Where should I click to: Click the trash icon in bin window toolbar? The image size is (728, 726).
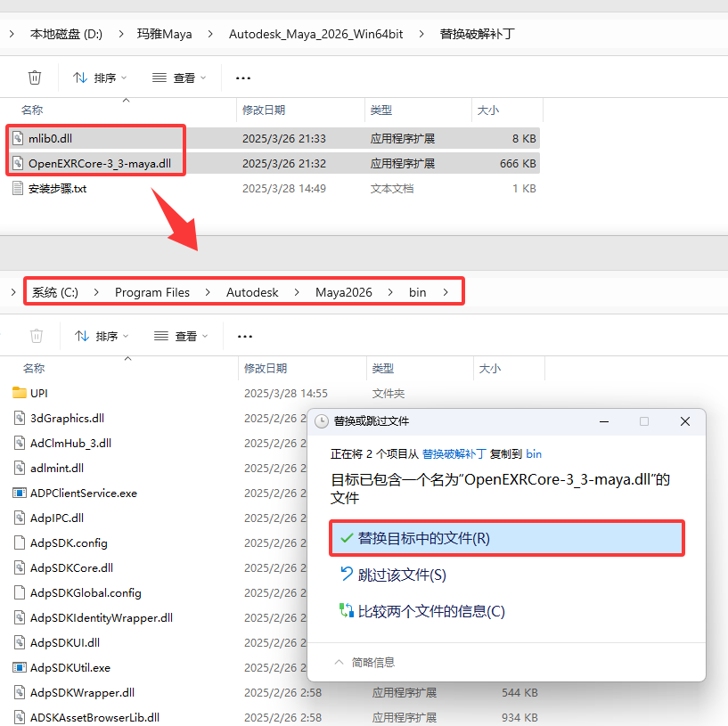(x=37, y=336)
